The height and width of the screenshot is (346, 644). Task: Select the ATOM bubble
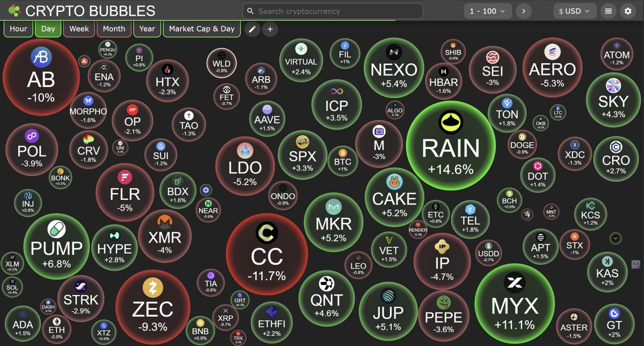(617, 54)
